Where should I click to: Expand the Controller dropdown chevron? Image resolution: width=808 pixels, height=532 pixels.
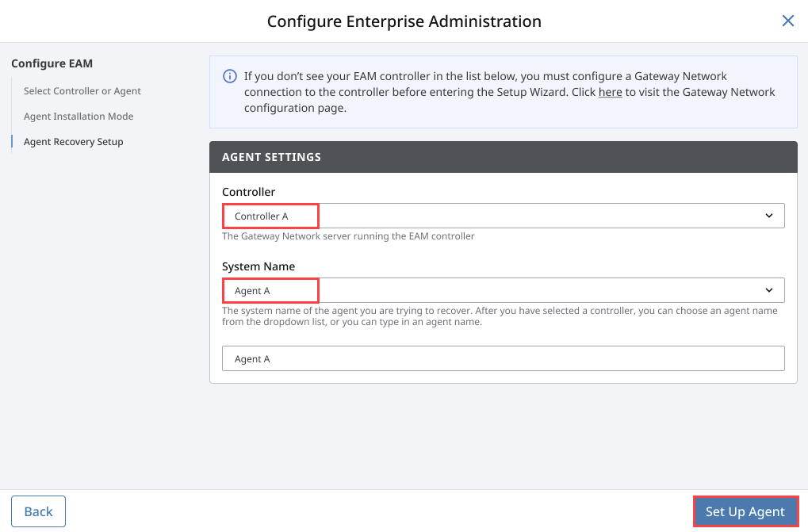(768, 216)
